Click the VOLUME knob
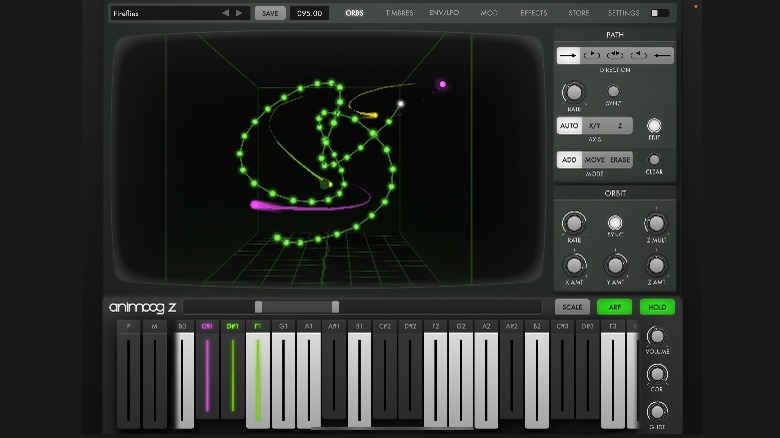 pyautogui.click(x=657, y=336)
